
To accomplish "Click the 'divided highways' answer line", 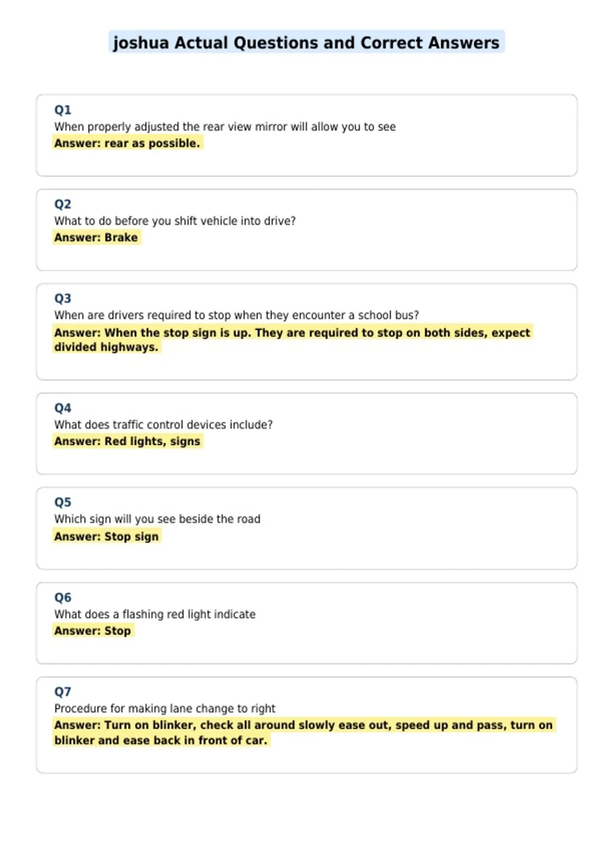I will click(106, 347).
